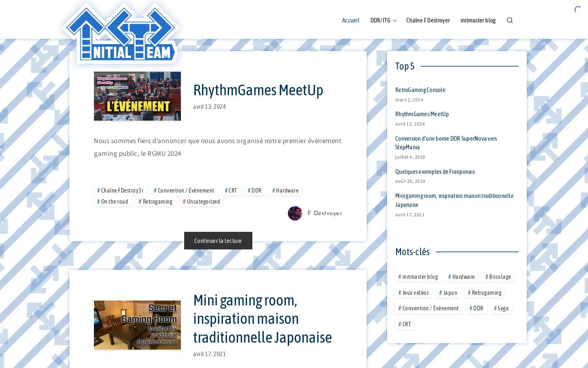Select Convention / Évènement tag on post
Screen dimensions: 588x368
(184, 191)
